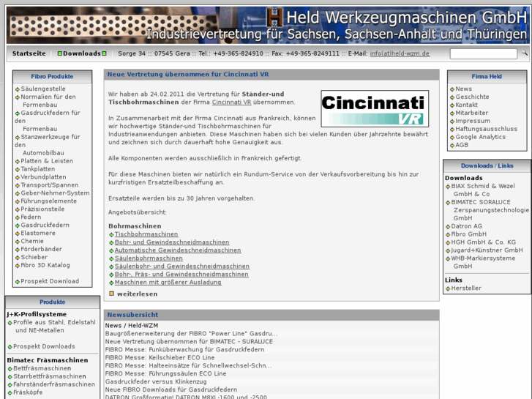The height and width of the screenshot is (399, 532).
Task: Open Impressum link
Action: pos(473,121)
